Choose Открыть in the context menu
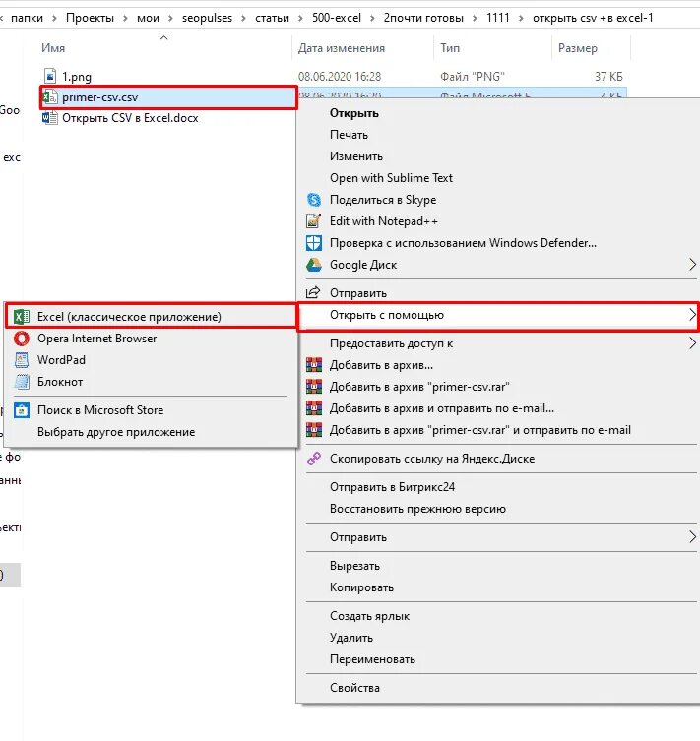This screenshot has width=700, height=741. (354, 113)
